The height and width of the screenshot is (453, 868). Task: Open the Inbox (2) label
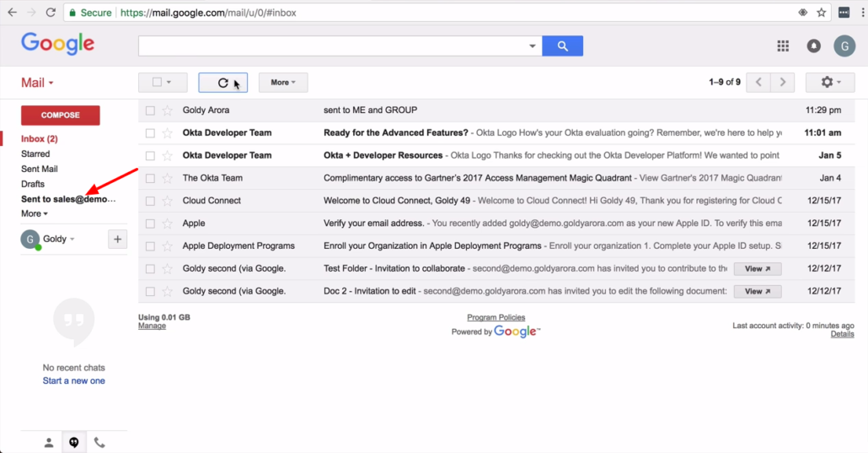click(40, 138)
